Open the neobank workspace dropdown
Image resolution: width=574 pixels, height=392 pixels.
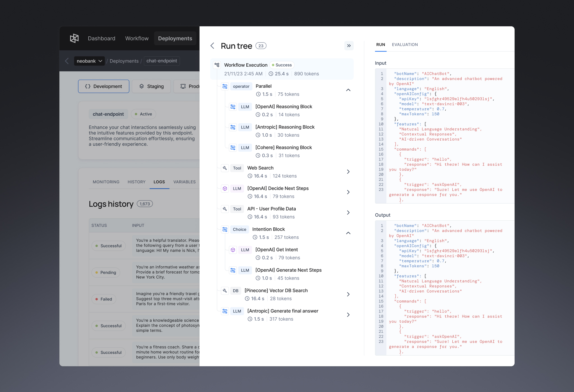tap(89, 61)
